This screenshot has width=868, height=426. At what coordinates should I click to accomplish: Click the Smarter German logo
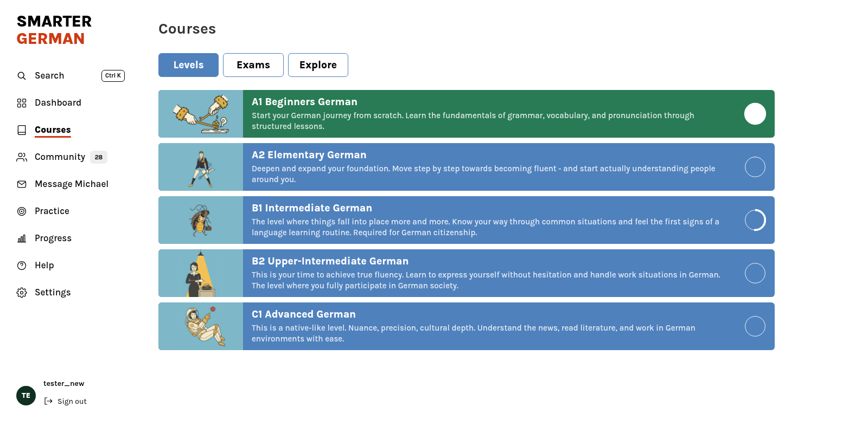tap(54, 30)
